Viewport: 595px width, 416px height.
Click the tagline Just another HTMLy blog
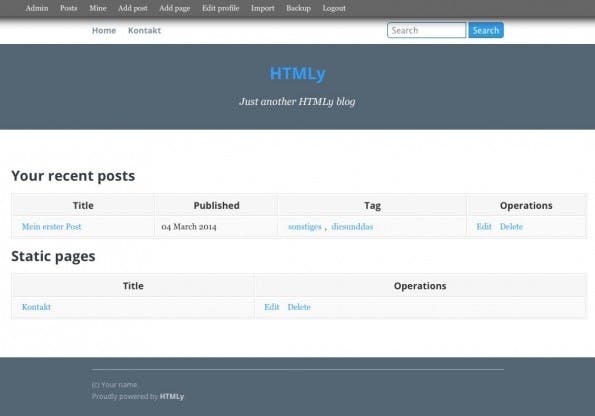[x=297, y=102]
